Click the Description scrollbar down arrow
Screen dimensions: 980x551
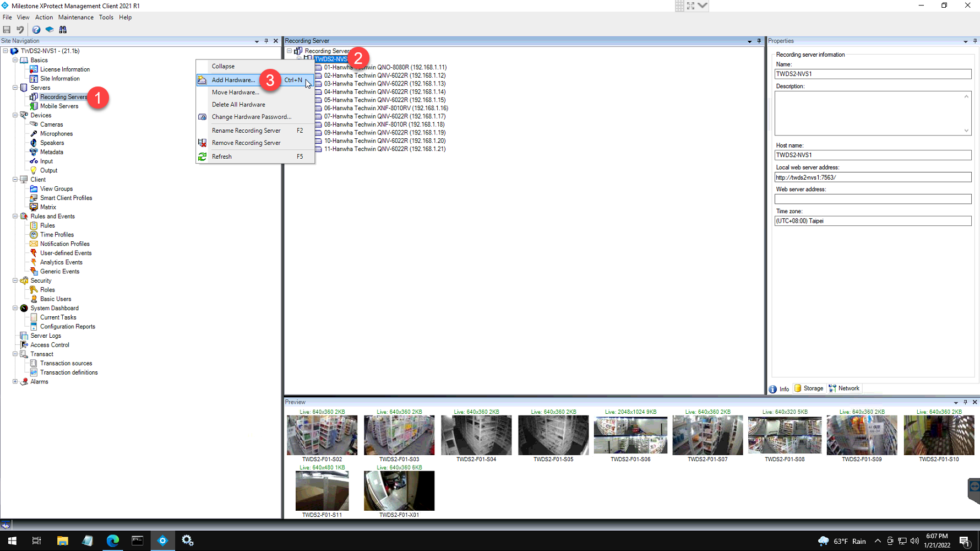(966, 131)
